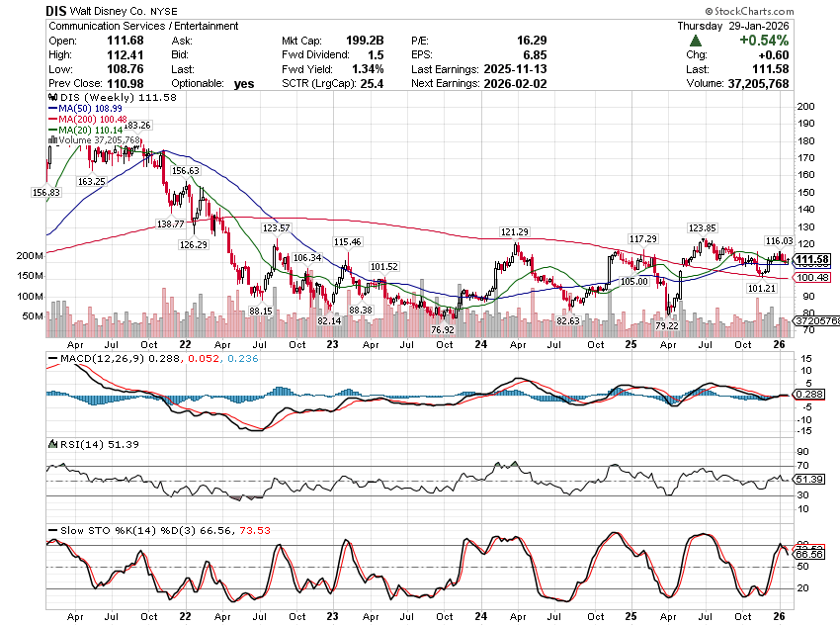Image resolution: width=840 pixels, height=626 pixels.
Task: Click the candlestick icon beside DIS (Weekly)
Action: pyautogui.click(x=51, y=99)
